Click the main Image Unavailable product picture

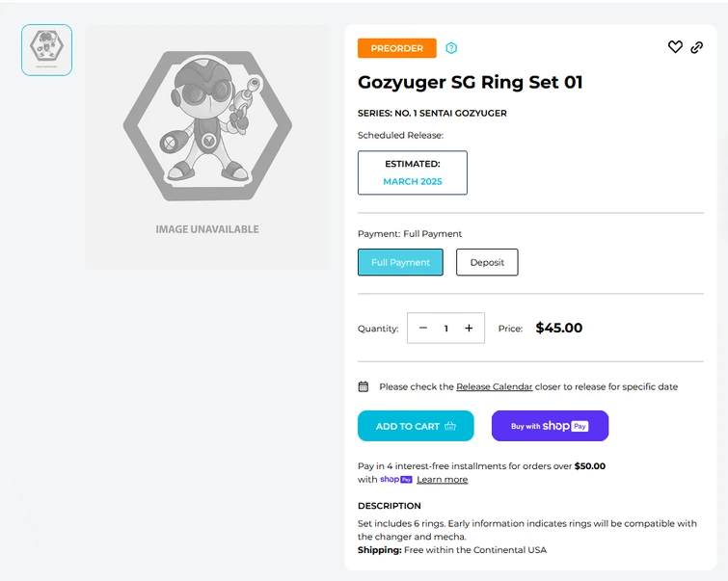[x=206, y=146]
